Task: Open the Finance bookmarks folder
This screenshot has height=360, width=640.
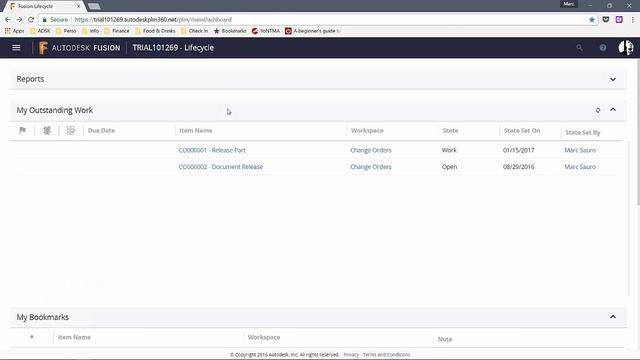Action: [x=117, y=31]
